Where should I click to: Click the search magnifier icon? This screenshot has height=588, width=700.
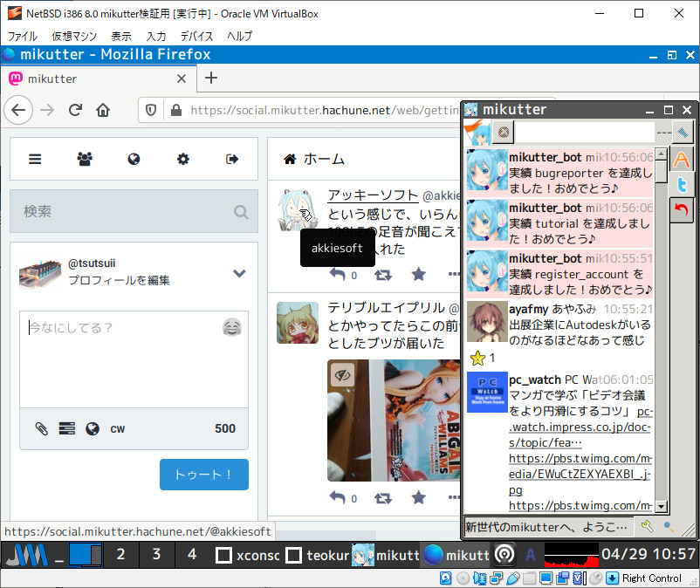pos(241,212)
